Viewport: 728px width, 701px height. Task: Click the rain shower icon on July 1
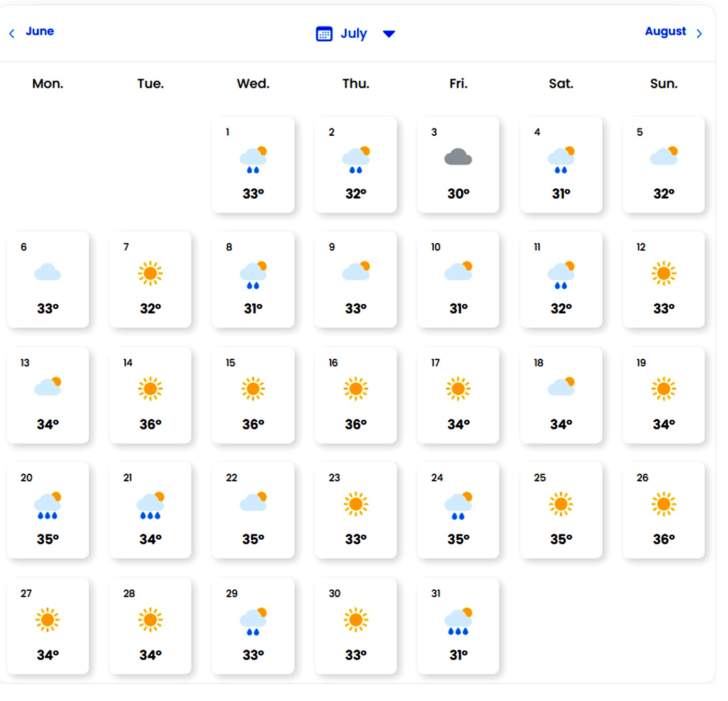click(x=253, y=160)
